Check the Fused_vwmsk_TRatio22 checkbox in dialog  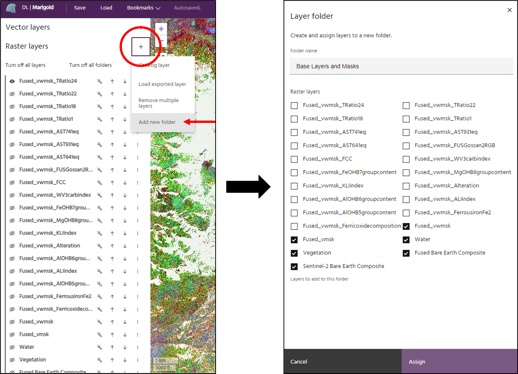(406, 106)
